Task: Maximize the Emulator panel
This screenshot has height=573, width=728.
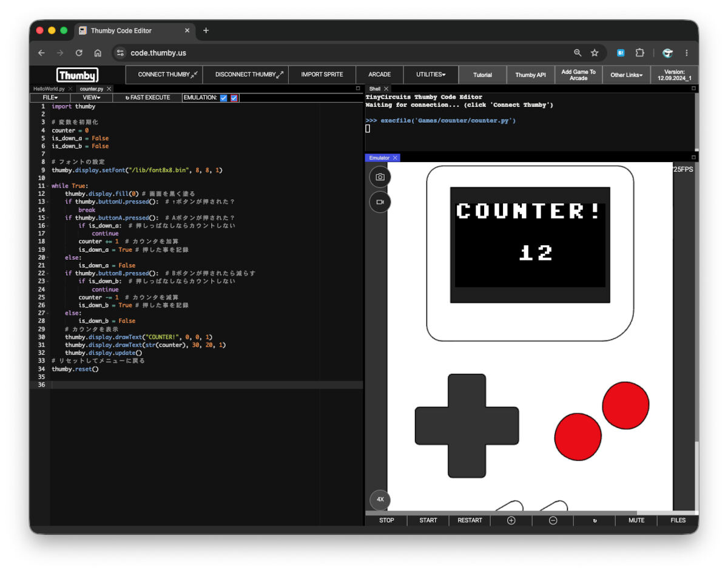Action: coord(693,157)
